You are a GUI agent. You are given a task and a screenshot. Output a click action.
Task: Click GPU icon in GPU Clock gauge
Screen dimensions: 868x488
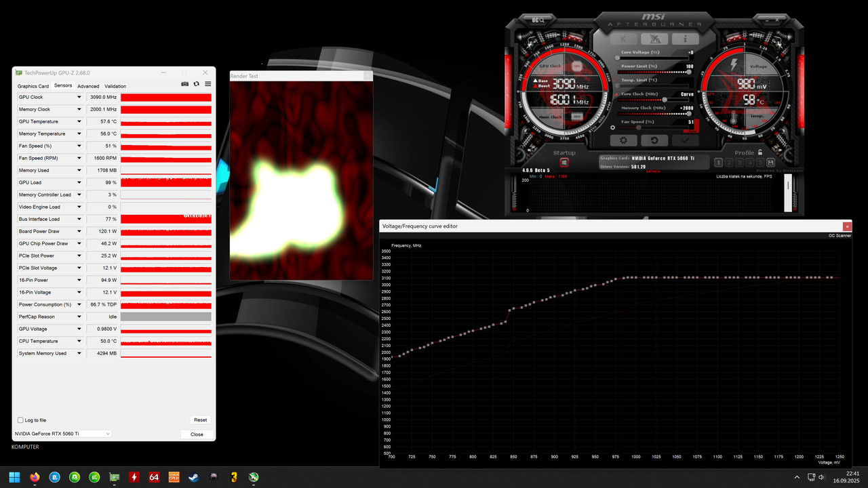coord(577,66)
